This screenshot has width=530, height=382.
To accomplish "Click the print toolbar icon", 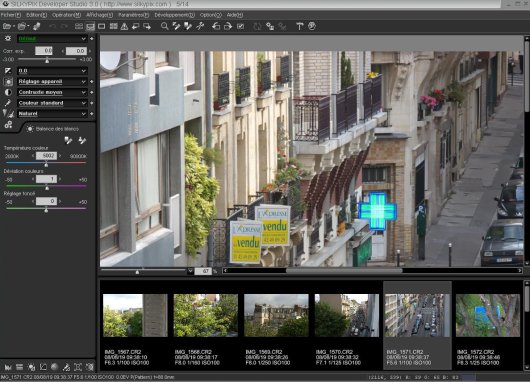I will (37, 26).
